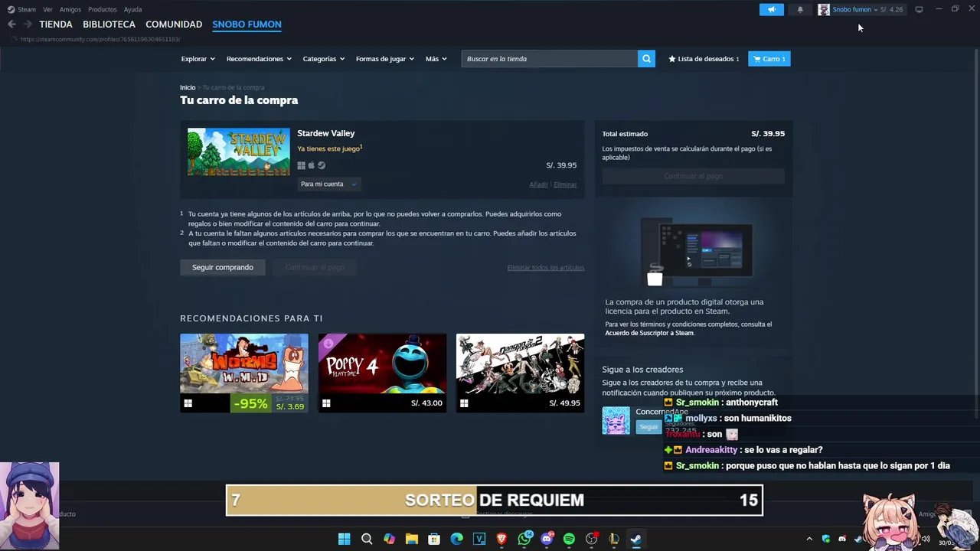Open League of Legends from the taskbar
This screenshot has width=980, height=551.
(x=613, y=540)
